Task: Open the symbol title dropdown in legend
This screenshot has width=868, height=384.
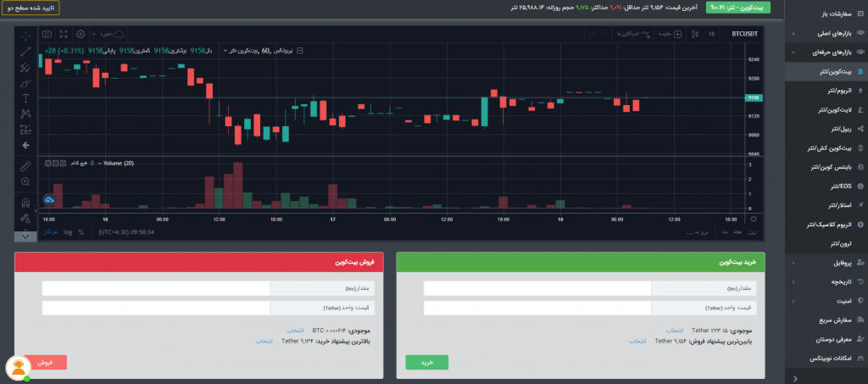Action: (x=225, y=51)
